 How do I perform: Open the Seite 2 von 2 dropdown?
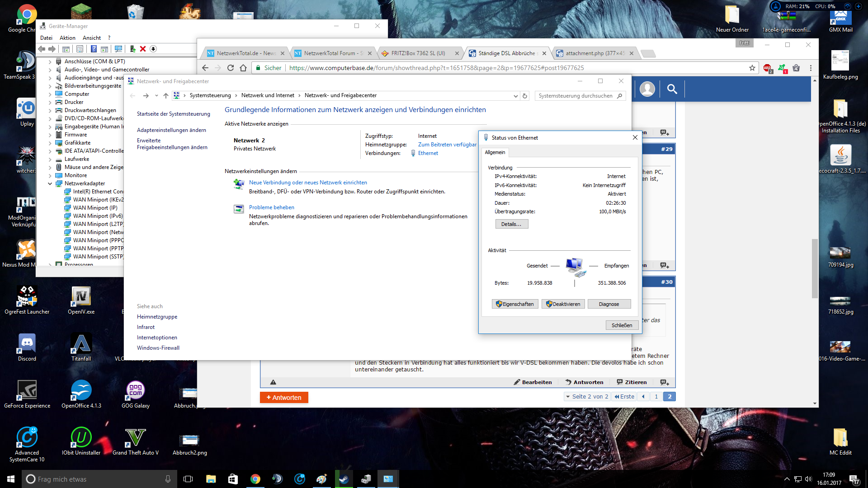point(587,396)
